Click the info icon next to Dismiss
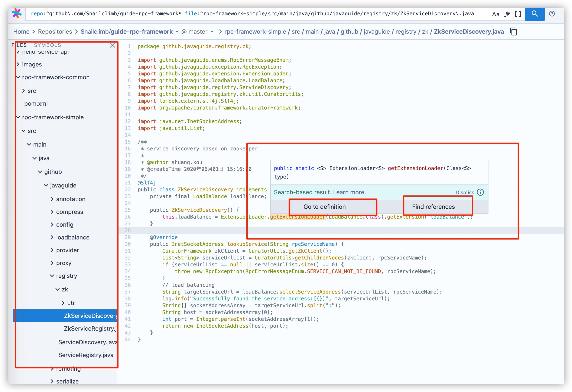 (480, 192)
